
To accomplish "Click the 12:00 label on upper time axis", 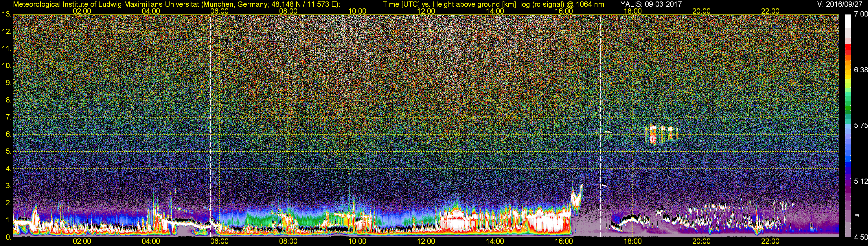I will click(426, 11).
